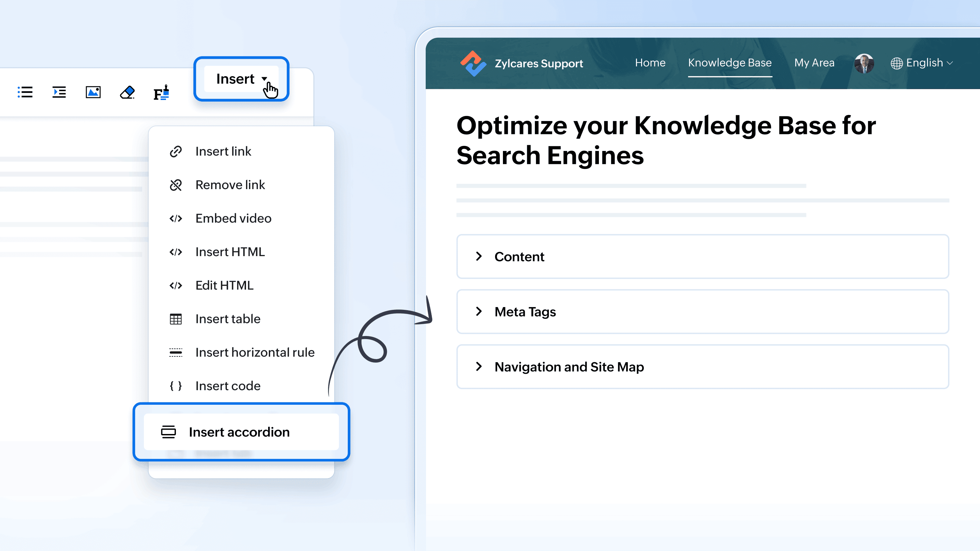Image resolution: width=980 pixels, height=551 pixels.
Task: Click the Zylcares Support logo
Action: click(473, 63)
